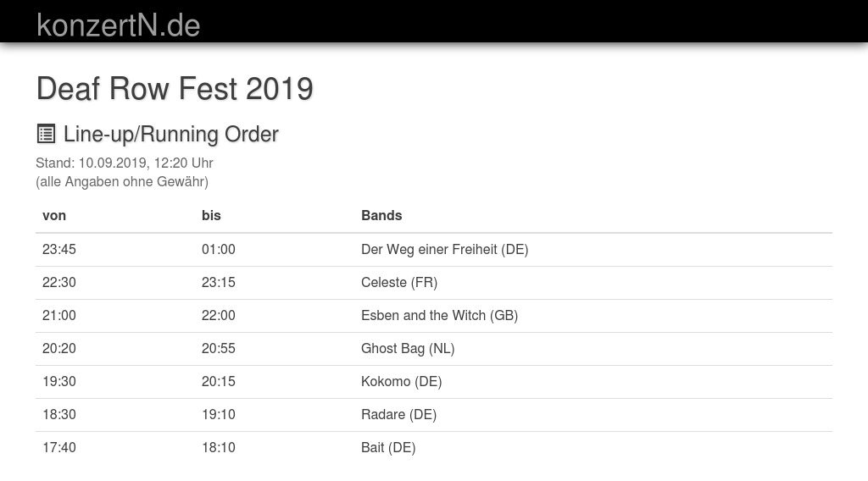Click the 'Bands' column header
This screenshot has width=868, height=481.
click(x=381, y=215)
